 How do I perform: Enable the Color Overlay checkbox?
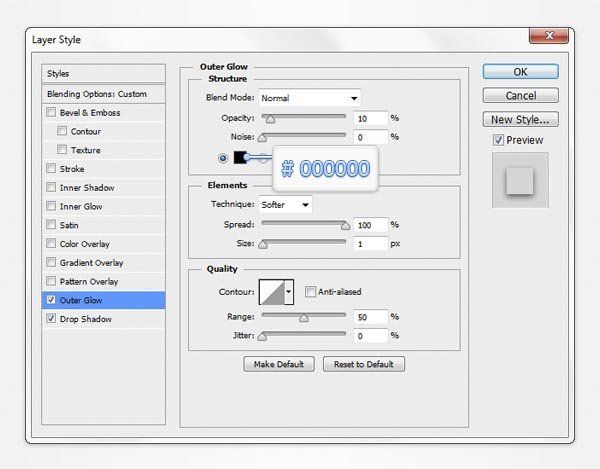[51, 243]
